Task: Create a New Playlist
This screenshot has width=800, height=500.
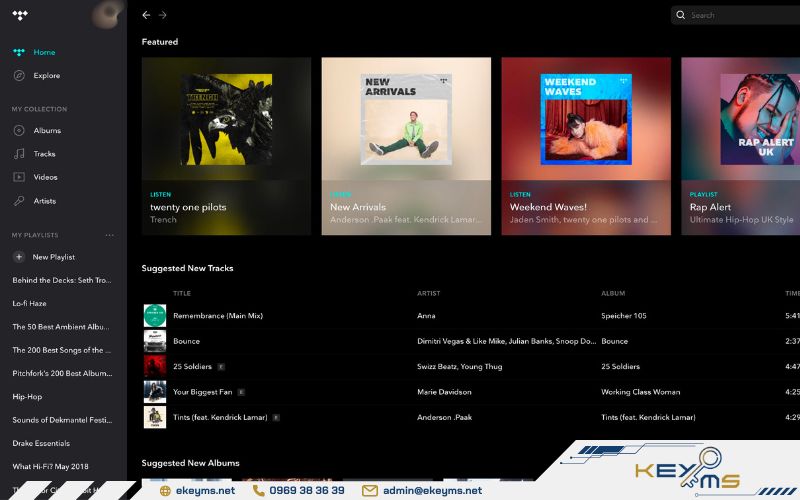Action: (54, 257)
